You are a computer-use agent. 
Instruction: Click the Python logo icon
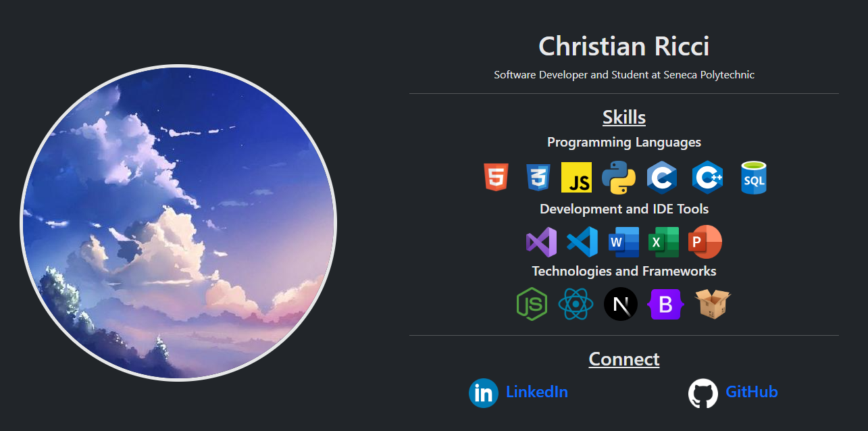[x=619, y=178]
